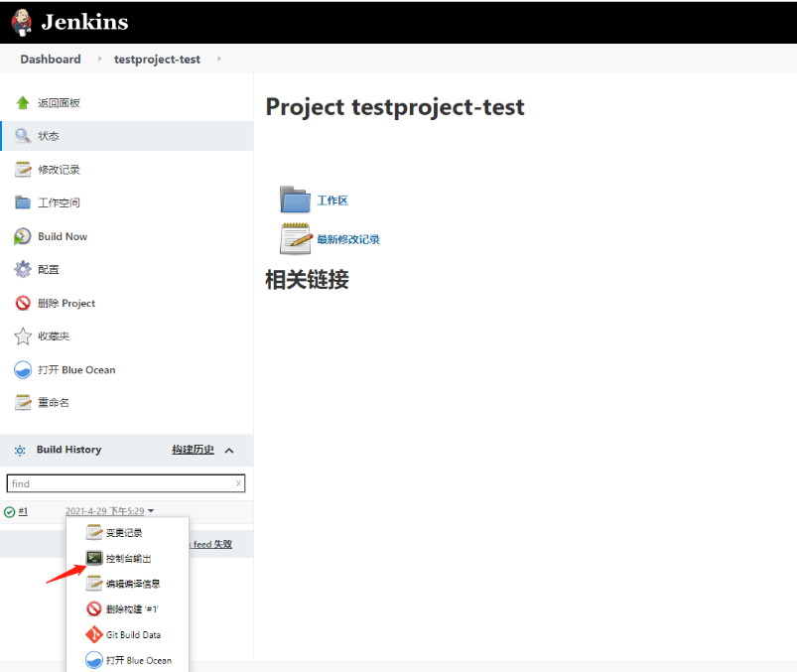
Task: Open 打开 Blue Ocean in sidebar
Action: 76,369
